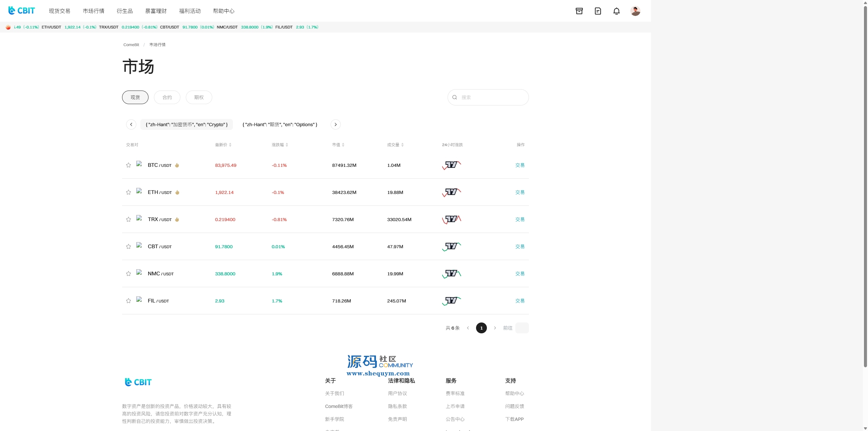Click the user avatar picture
Image resolution: width=868 pixels, height=431 pixels.
[635, 11]
